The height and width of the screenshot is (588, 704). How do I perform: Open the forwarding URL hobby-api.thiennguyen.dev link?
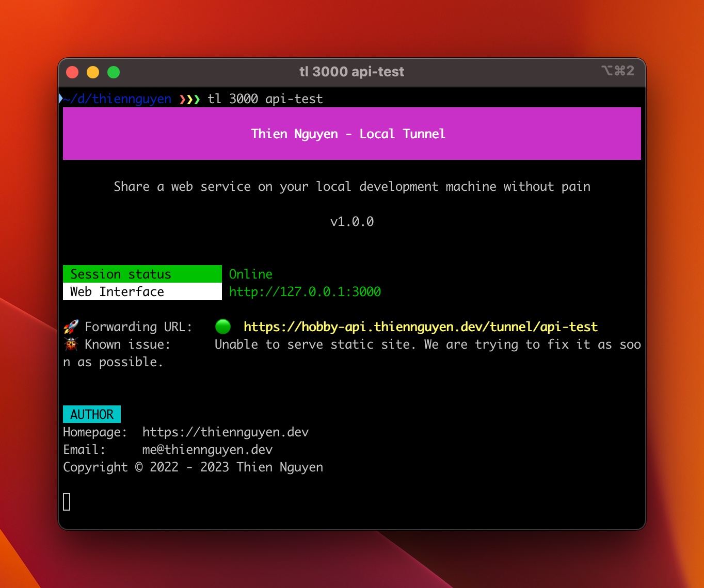click(421, 327)
